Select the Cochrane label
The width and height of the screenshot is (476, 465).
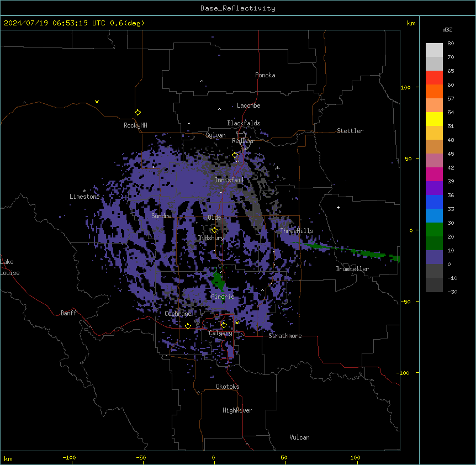pyautogui.click(x=178, y=314)
